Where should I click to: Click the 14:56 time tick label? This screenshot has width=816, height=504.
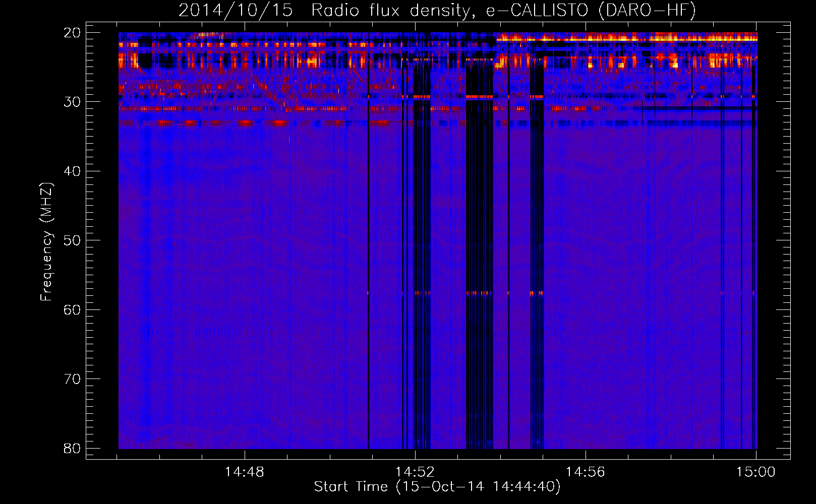point(585,472)
